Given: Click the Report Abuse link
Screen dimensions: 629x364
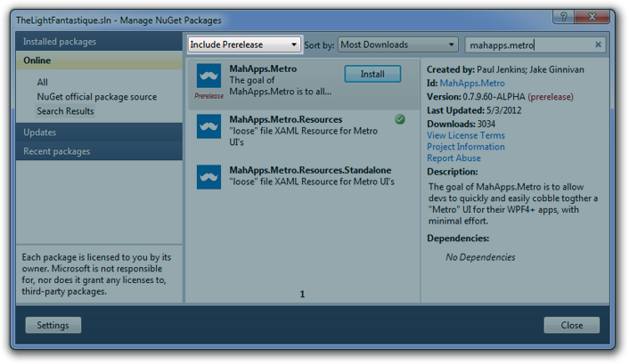Looking at the screenshot, I should [453, 158].
